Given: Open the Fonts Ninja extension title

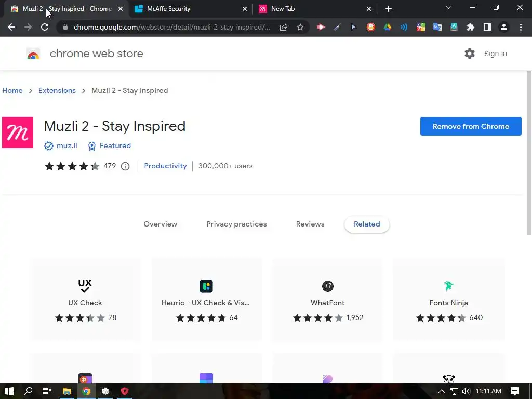Looking at the screenshot, I should tap(448, 303).
